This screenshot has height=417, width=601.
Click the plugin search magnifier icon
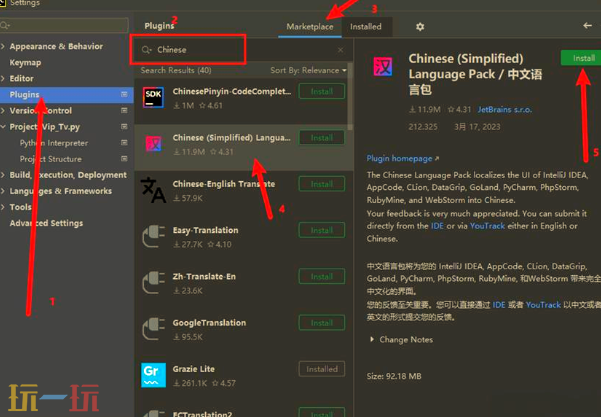coord(146,50)
